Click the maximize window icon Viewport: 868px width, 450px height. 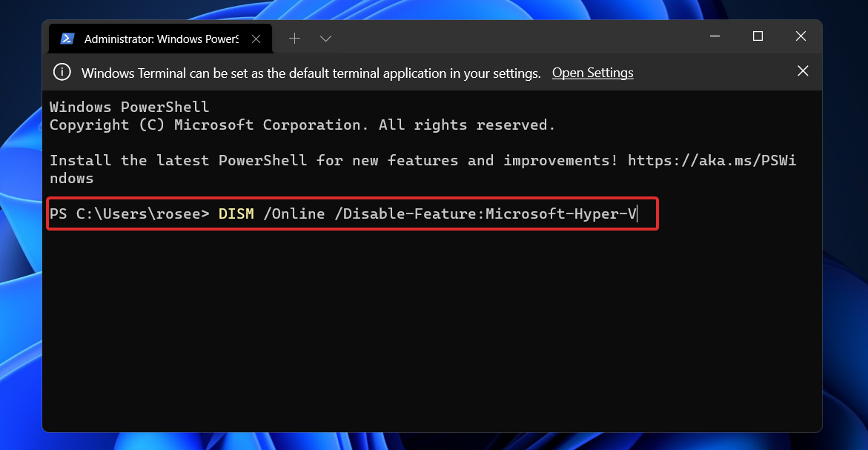point(758,36)
